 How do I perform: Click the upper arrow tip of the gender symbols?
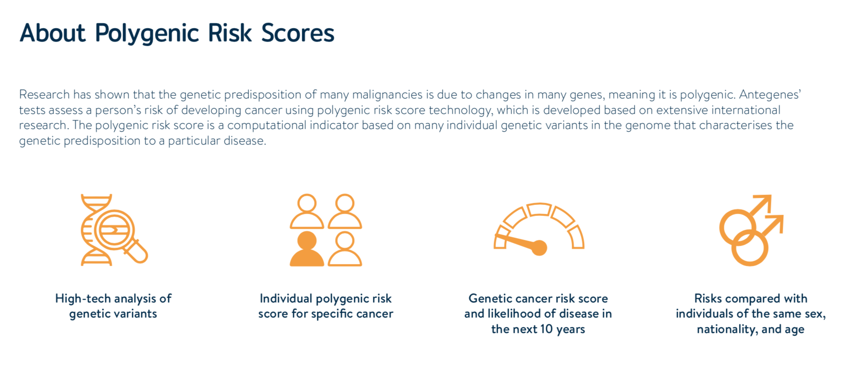coord(765,200)
